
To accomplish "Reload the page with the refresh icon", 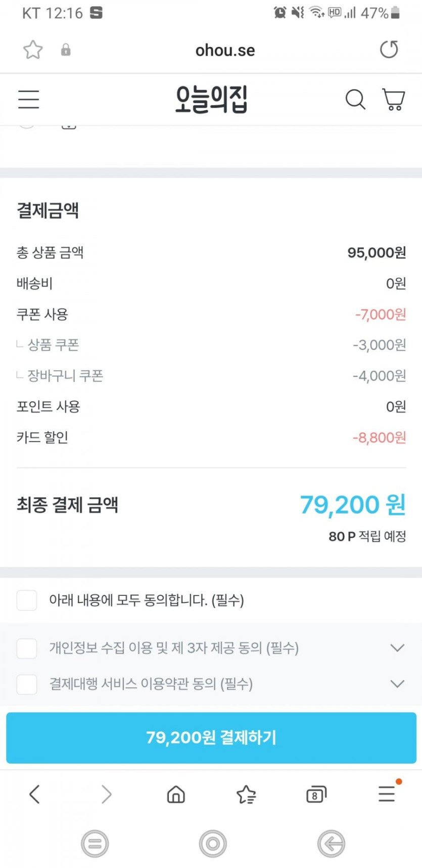I will 389,50.
